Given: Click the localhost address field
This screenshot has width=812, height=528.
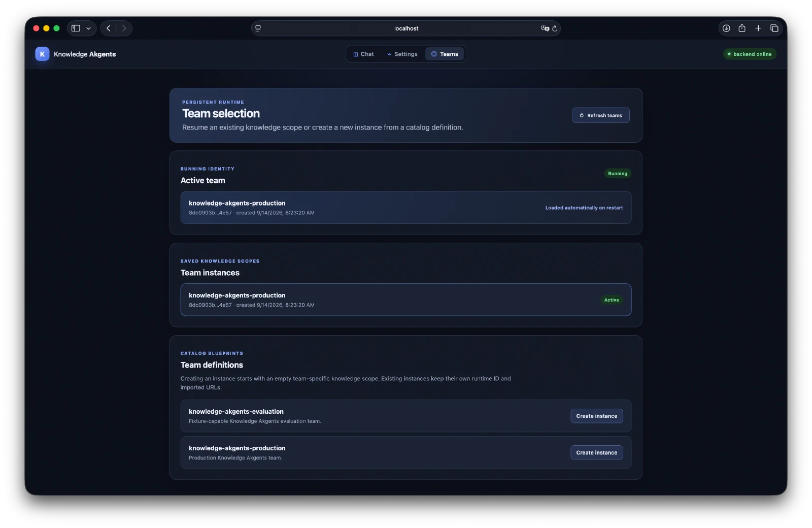Looking at the screenshot, I should pyautogui.click(x=406, y=28).
